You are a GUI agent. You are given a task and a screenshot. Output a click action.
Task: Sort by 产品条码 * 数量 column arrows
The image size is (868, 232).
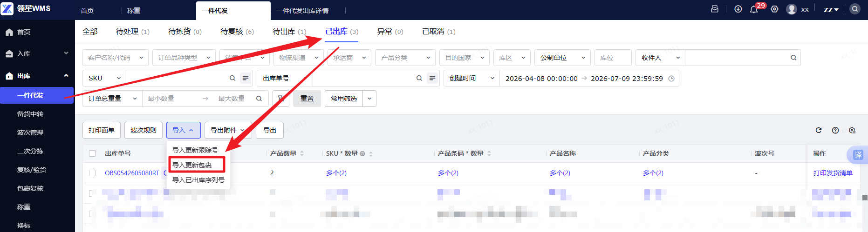click(489, 153)
